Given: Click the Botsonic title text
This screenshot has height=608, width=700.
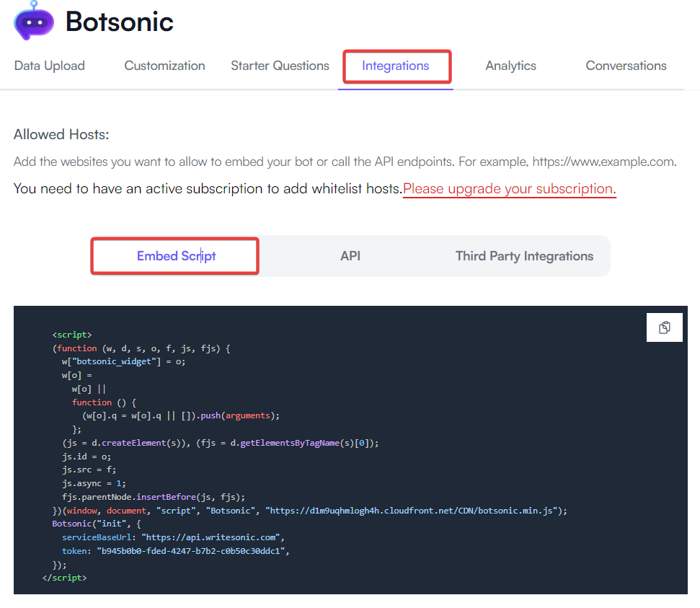Looking at the screenshot, I should click(119, 21).
